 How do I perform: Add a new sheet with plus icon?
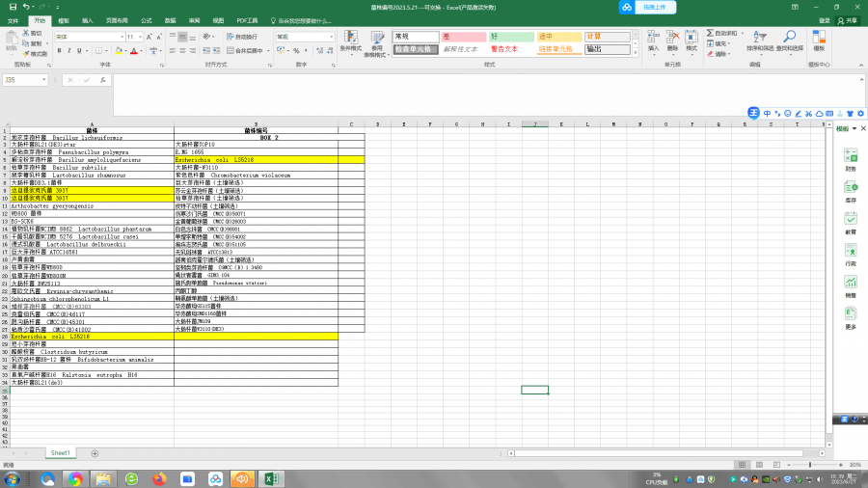click(x=94, y=452)
